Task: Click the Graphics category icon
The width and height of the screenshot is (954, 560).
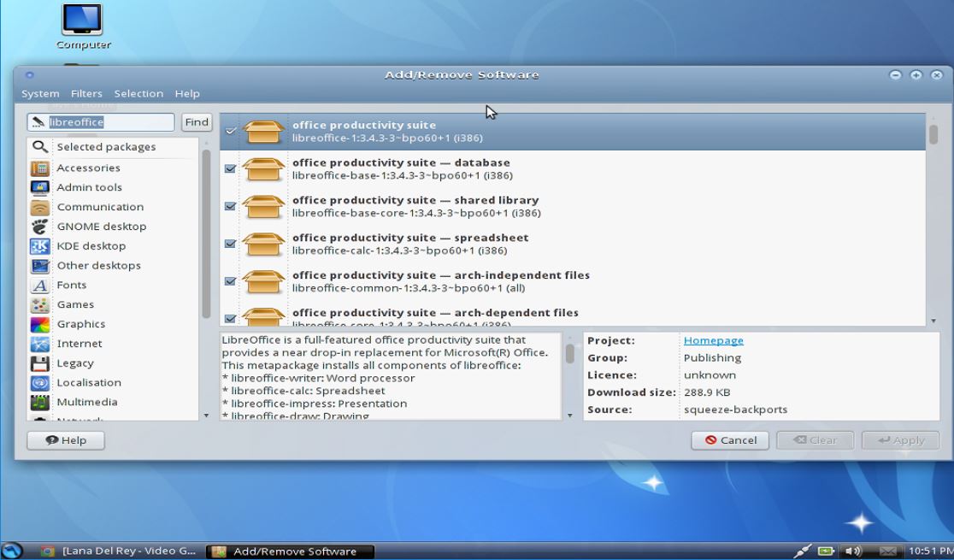Action: click(x=40, y=325)
